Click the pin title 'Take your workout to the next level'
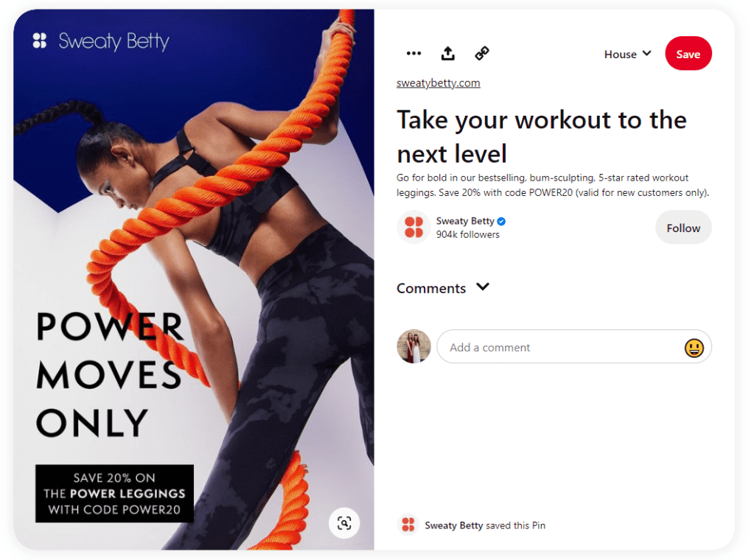The image size is (754, 560). pos(542,136)
